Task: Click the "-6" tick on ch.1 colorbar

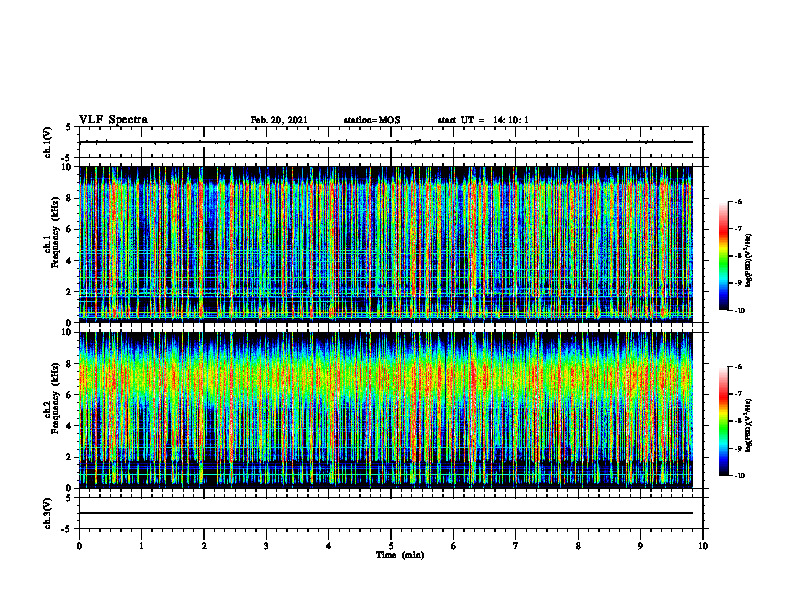Action: tap(739, 201)
